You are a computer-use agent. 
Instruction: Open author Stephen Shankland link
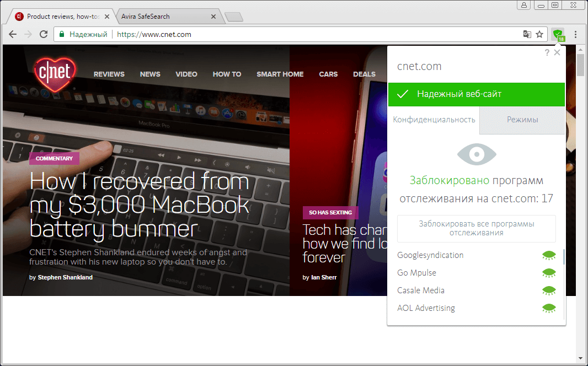[65, 277]
